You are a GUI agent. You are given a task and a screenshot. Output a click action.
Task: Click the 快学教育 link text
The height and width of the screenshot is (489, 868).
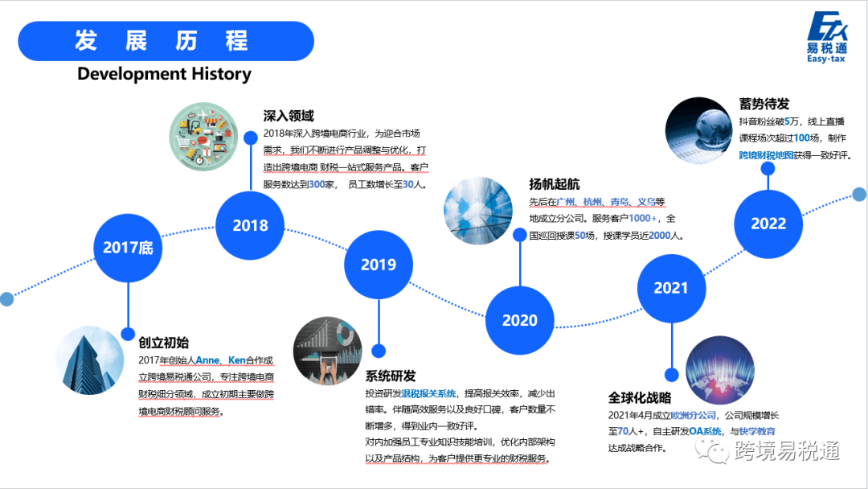pyautogui.click(x=759, y=431)
